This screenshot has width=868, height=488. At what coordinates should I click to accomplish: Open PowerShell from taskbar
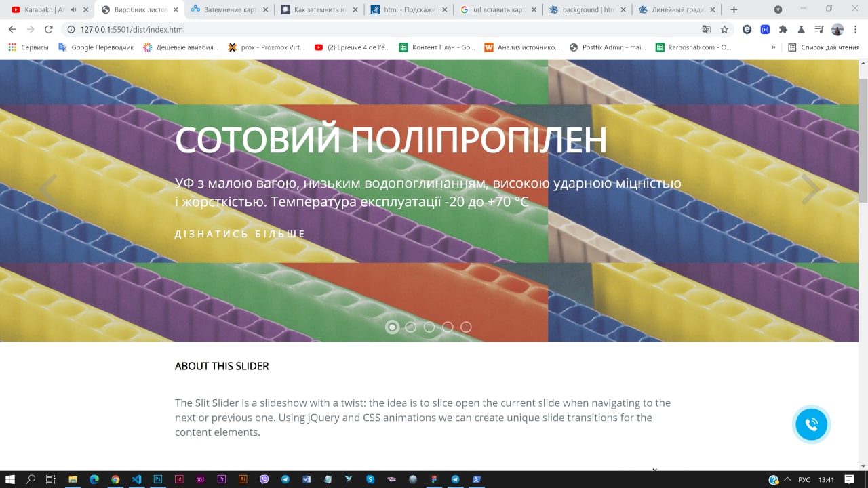click(x=477, y=479)
